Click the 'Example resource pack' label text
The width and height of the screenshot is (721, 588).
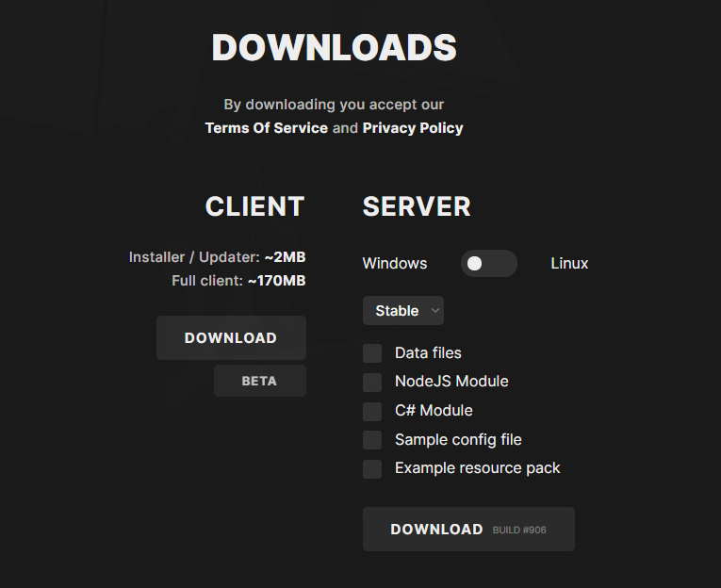[477, 468]
